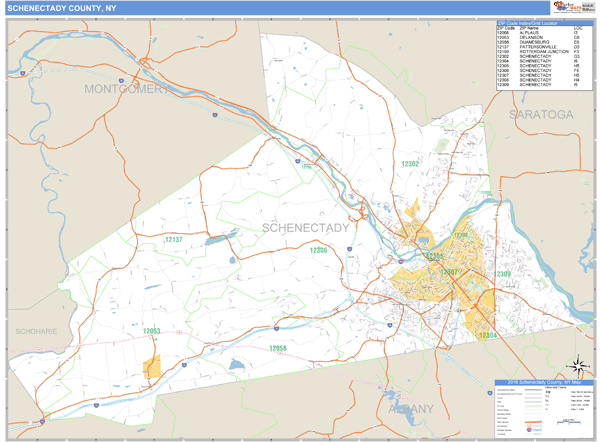Click the publisher logo beside the title bar
The image size is (600, 442).
point(573,7)
